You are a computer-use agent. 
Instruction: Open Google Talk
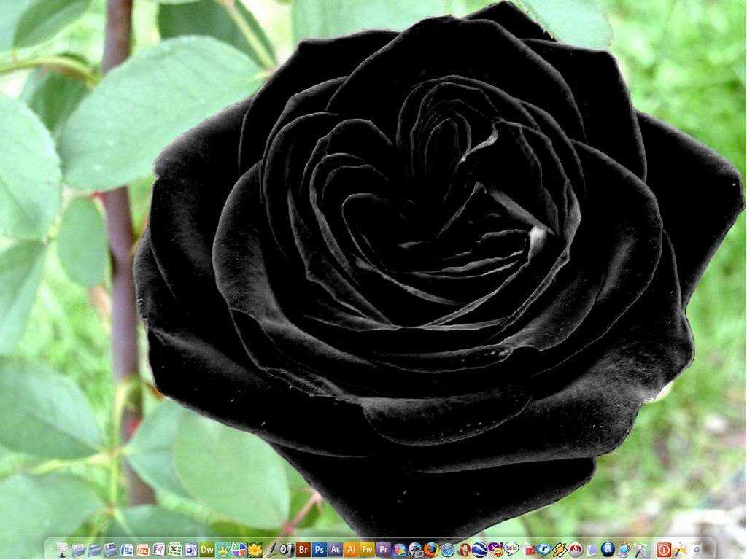(x=512, y=549)
